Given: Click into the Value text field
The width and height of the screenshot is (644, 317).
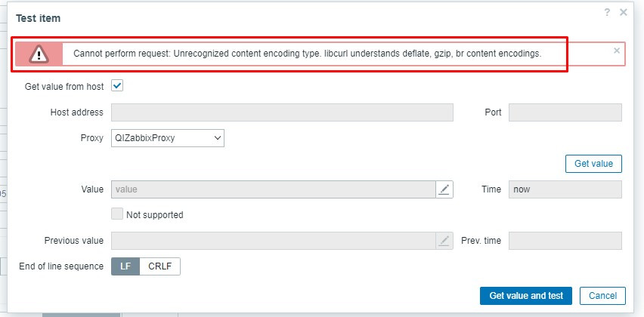Looking at the screenshot, I should click(x=273, y=189).
